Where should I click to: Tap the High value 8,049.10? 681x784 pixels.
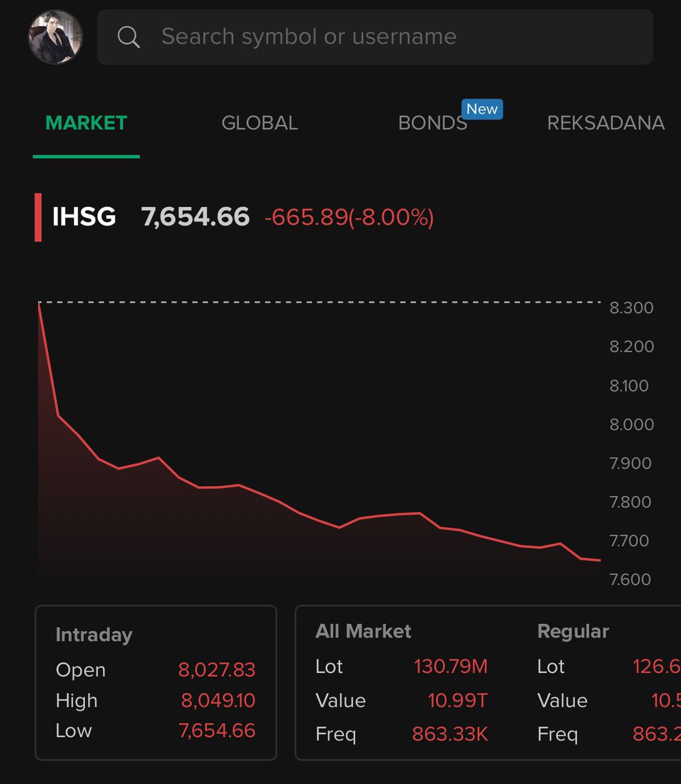click(218, 700)
